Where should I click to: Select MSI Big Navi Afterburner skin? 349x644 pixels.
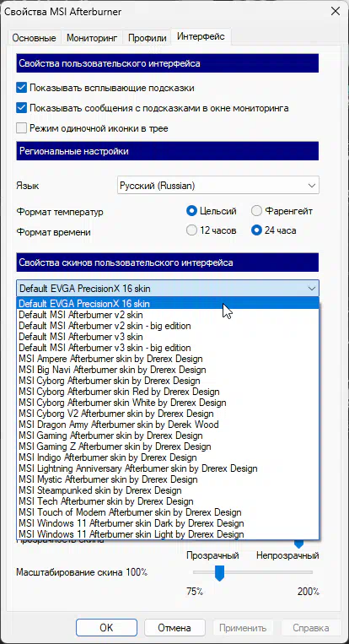pos(168,370)
